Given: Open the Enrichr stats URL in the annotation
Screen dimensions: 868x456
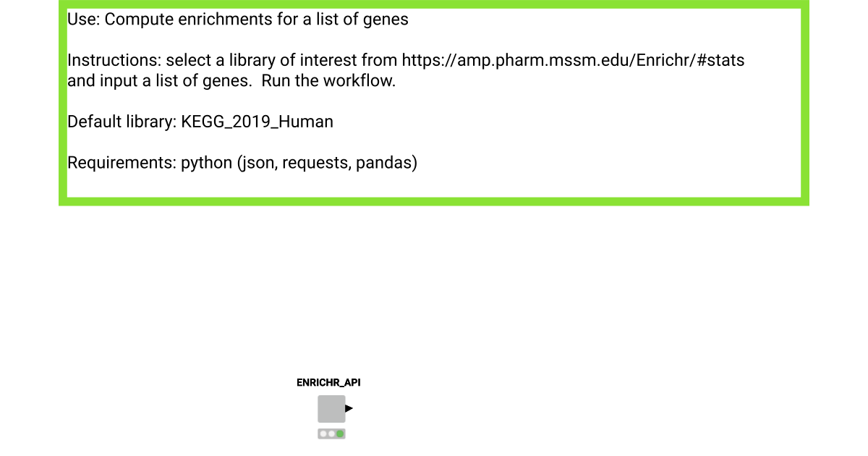Looking at the screenshot, I should pyautogui.click(x=573, y=60).
